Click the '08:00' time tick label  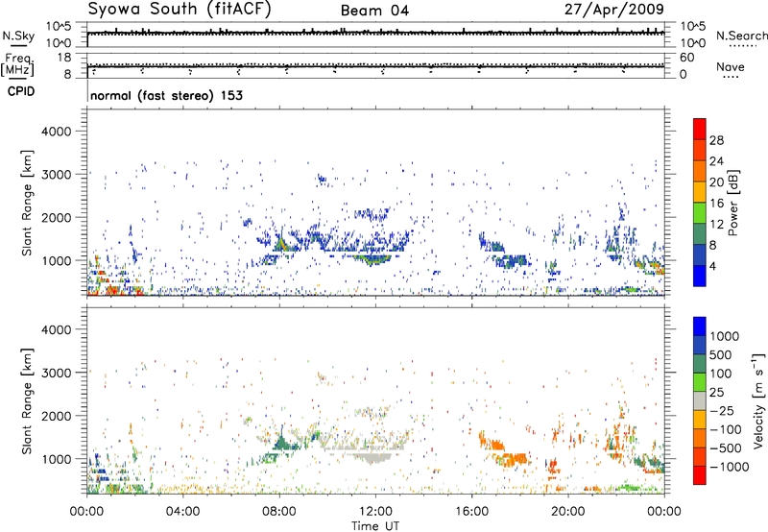(x=279, y=512)
